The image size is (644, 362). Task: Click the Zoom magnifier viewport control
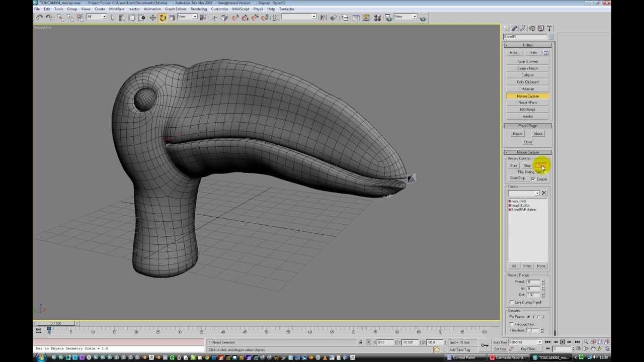point(586,342)
